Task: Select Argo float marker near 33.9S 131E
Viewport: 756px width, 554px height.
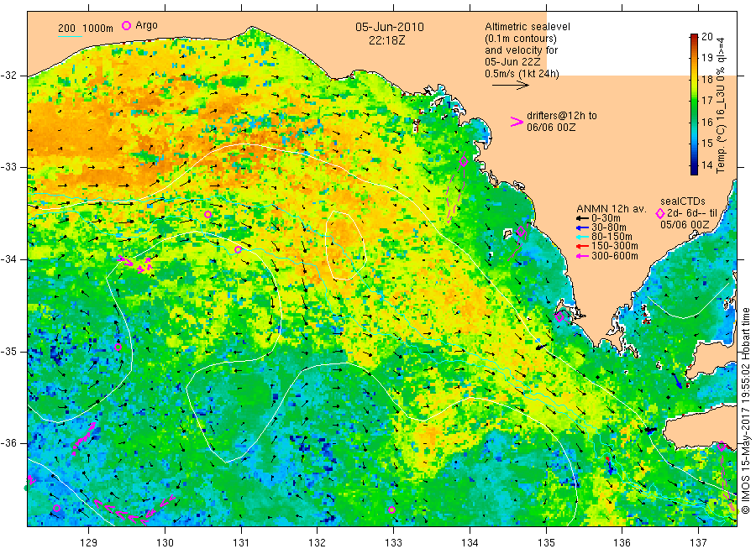Action: 238,249
